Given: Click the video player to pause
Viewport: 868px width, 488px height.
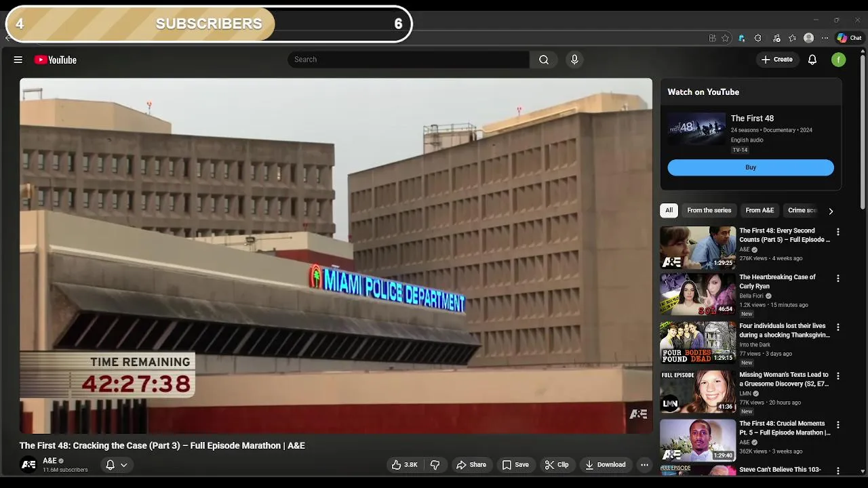Looking at the screenshot, I should click(336, 256).
